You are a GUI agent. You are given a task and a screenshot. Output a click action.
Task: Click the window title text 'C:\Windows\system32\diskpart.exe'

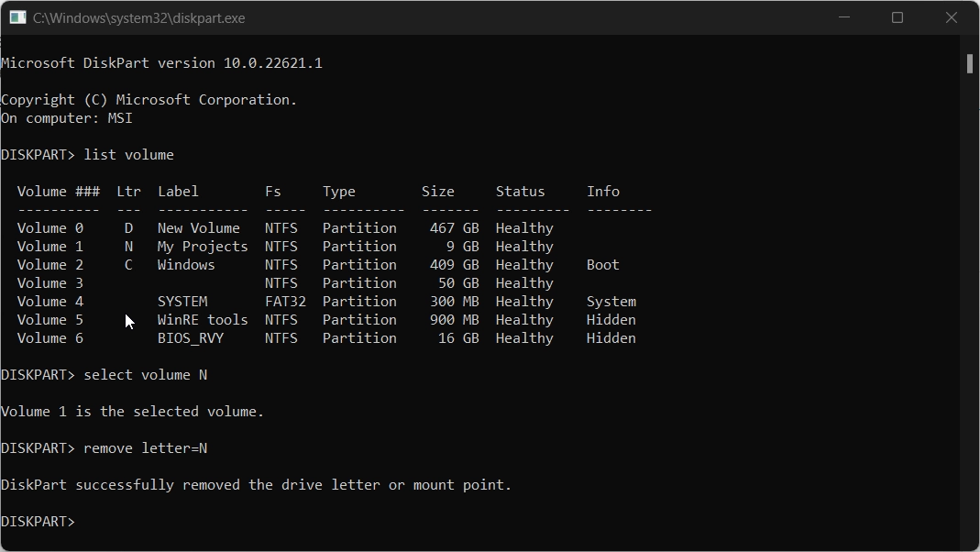138,18
